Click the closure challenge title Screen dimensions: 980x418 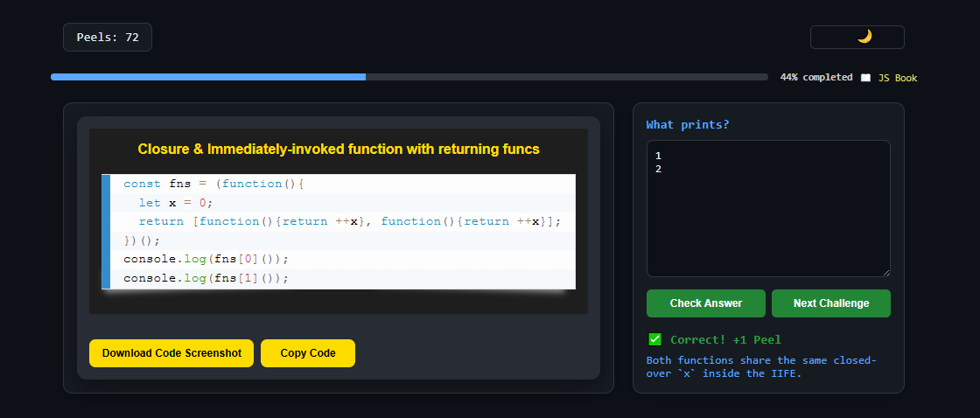pos(338,150)
